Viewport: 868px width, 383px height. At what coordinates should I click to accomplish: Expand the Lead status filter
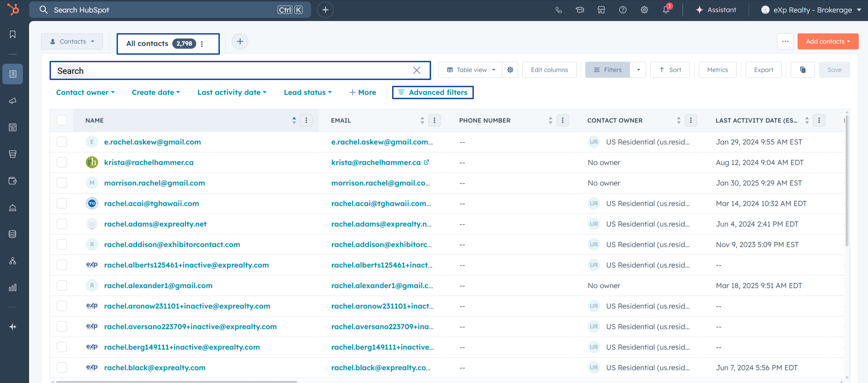point(308,92)
